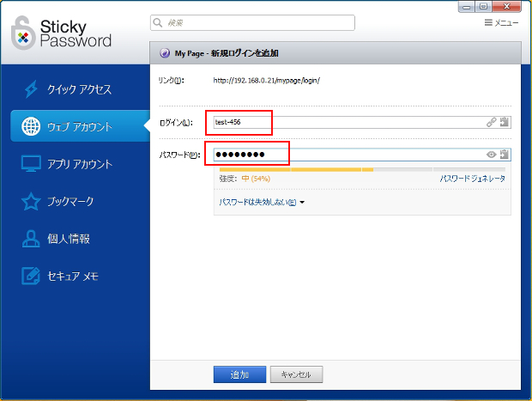Click the キャンセル button
This screenshot has width=532, height=401.
(296, 374)
